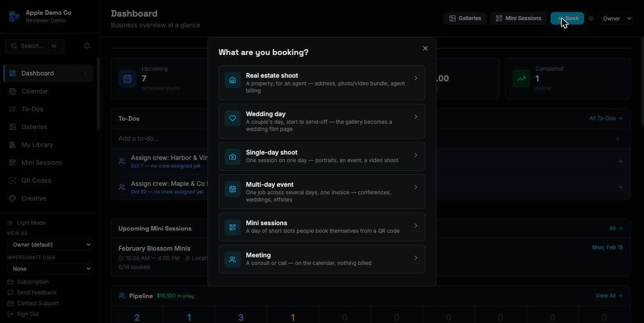Click the Meeting people icon

pyautogui.click(x=233, y=260)
